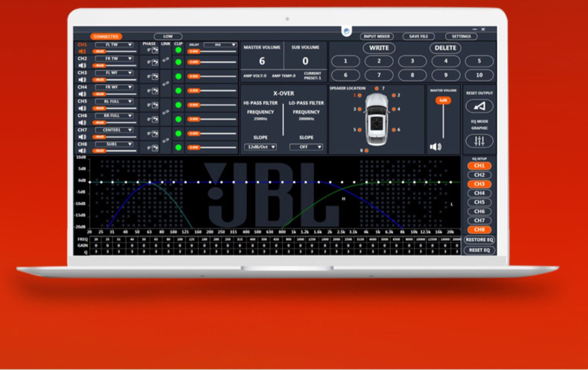Mute the CH8 speaker icon

pos(82,151)
